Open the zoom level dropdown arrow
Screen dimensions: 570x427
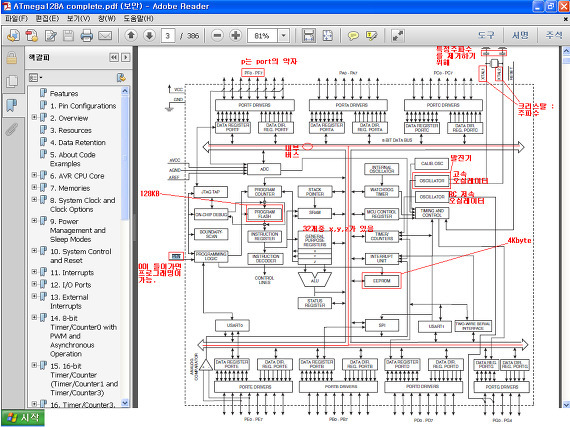(x=284, y=36)
